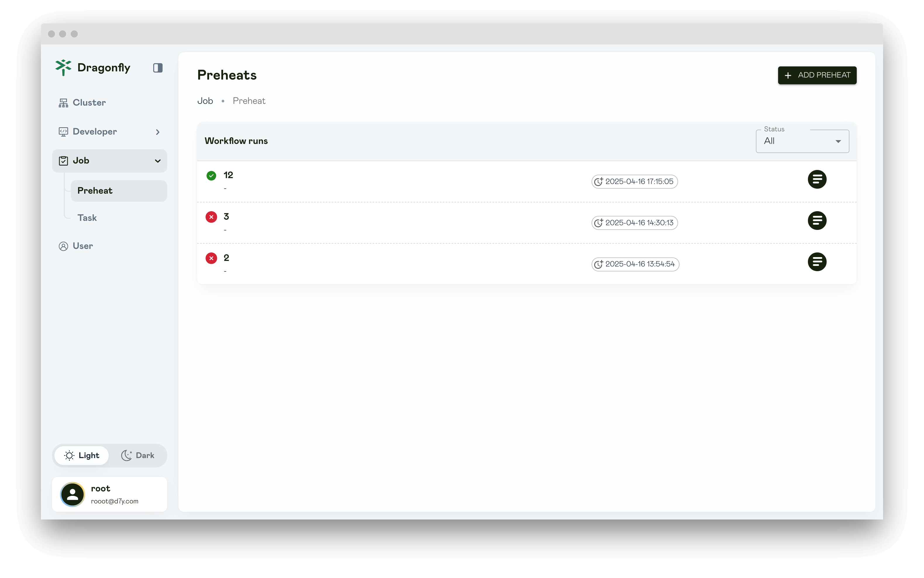Open the Cluster page in the sidebar

[x=89, y=102]
